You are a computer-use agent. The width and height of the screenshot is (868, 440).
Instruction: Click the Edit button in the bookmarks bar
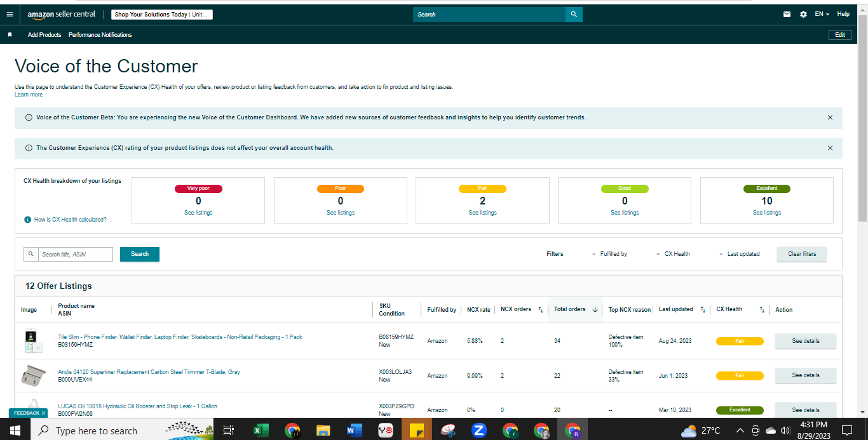pos(840,35)
